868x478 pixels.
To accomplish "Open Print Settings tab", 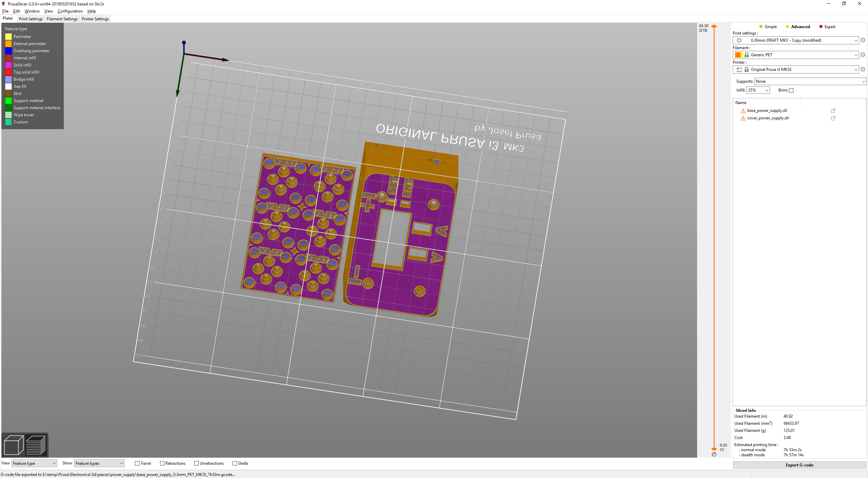I will [x=30, y=19].
